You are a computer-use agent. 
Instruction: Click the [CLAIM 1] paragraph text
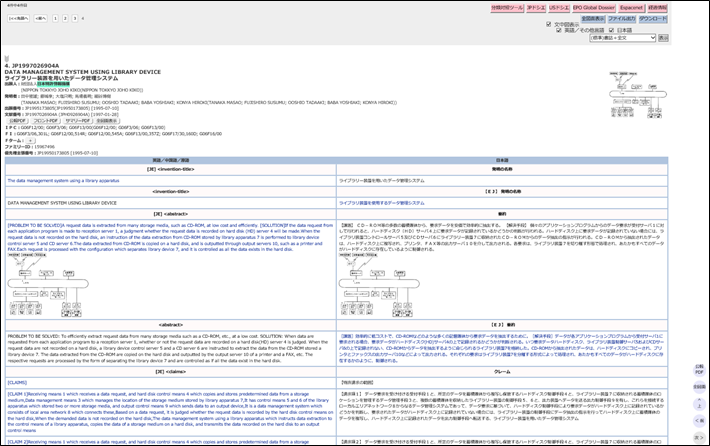pos(170,412)
